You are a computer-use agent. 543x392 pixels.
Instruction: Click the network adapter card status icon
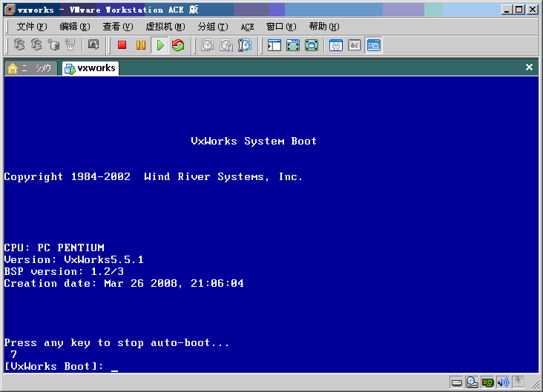[487, 382]
